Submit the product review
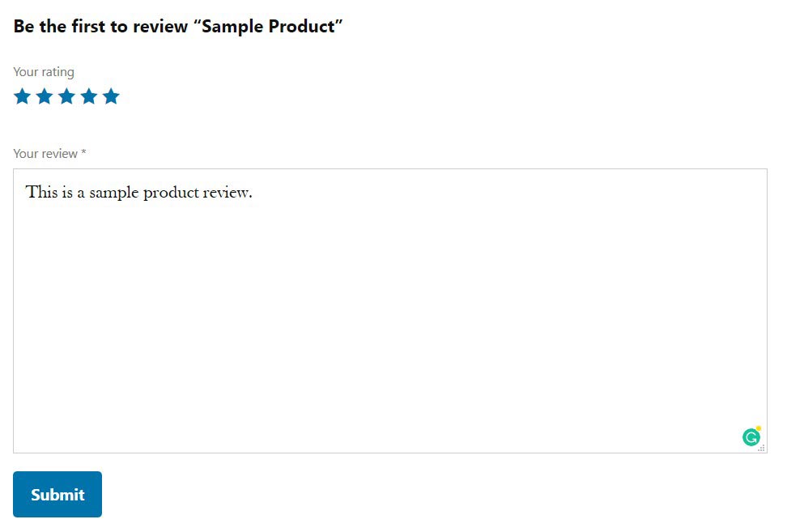 (57, 495)
